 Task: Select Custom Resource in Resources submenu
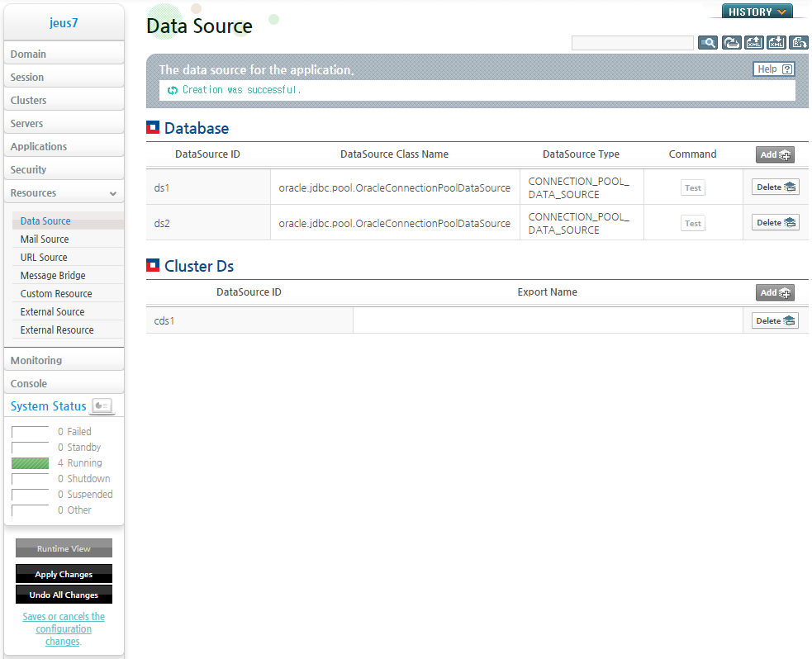(68, 293)
